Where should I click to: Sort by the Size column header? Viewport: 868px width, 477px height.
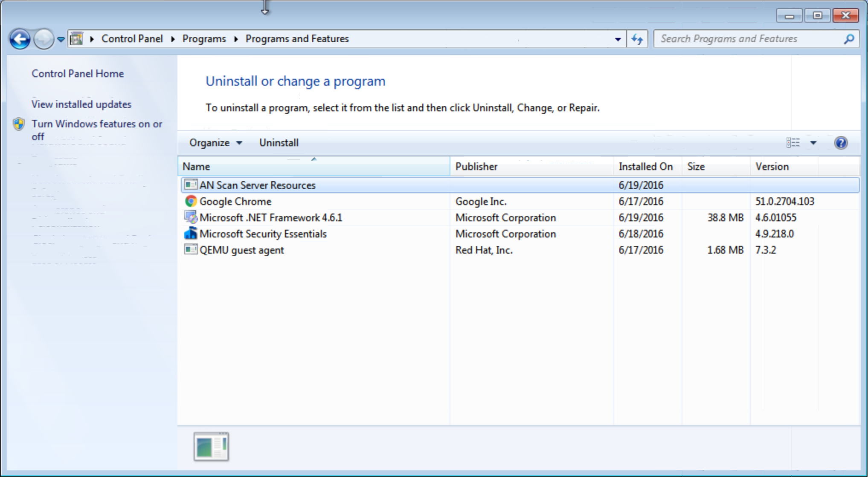pyautogui.click(x=716, y=166)
